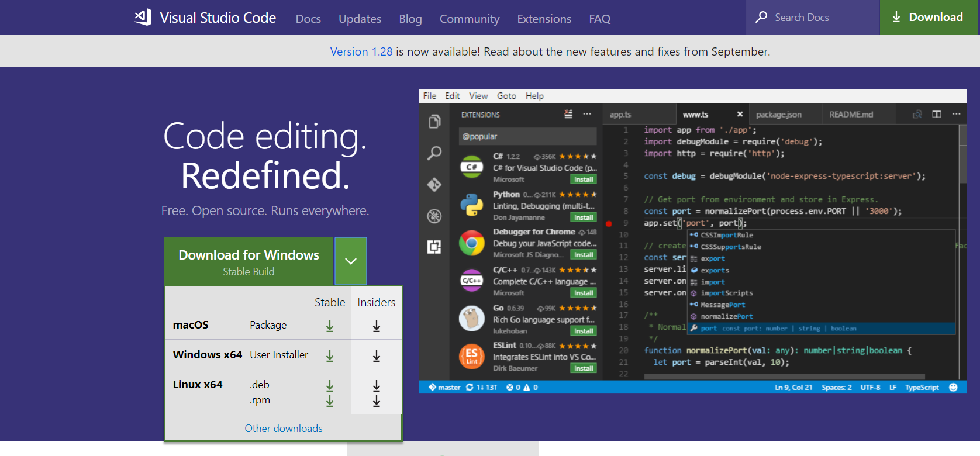The height and width of the screenshot is (456, 980).
Task: Download the Linux .deb Insiders build
Action: tap(377, 386)
